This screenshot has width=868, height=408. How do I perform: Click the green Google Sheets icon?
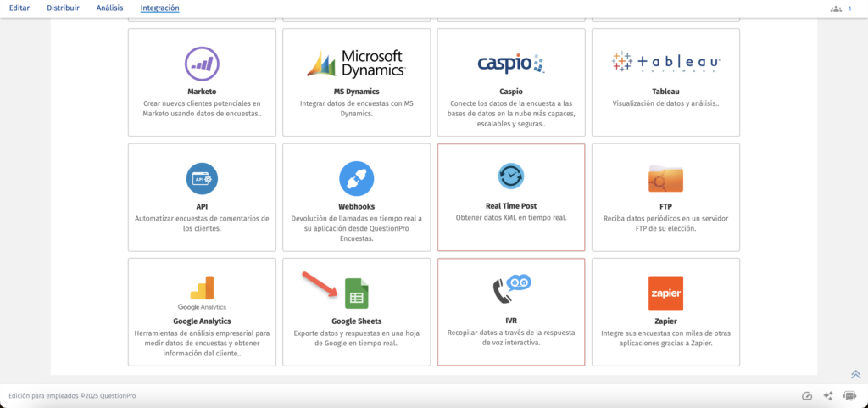click(x=357, y=293)
